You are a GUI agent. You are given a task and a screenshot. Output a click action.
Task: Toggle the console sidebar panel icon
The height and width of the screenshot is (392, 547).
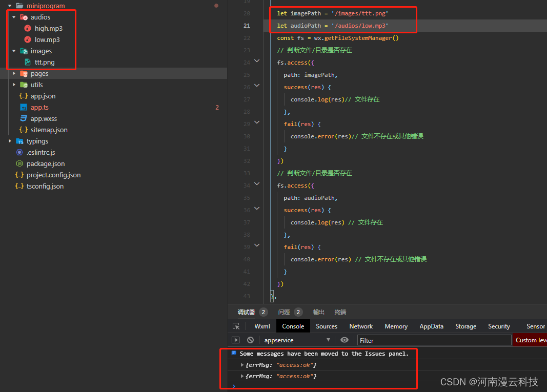coord(236,340)
